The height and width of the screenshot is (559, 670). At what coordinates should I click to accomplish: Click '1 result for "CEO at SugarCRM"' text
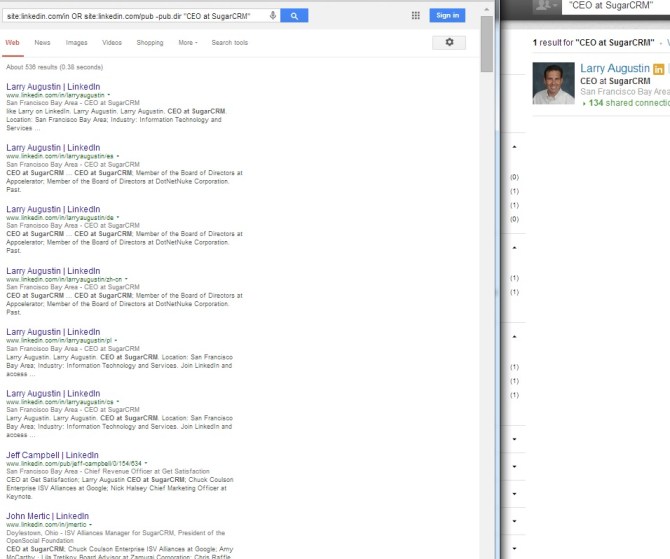[594, 43]
